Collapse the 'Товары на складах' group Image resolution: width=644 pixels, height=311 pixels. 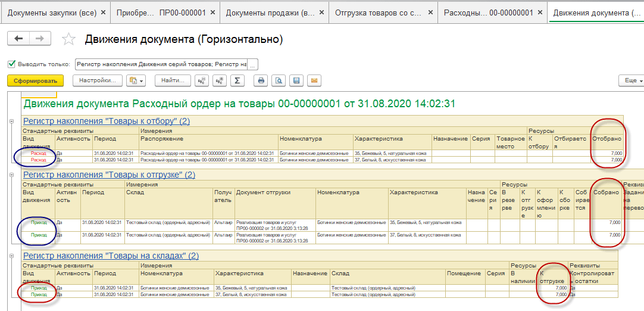tap(11, 256)
